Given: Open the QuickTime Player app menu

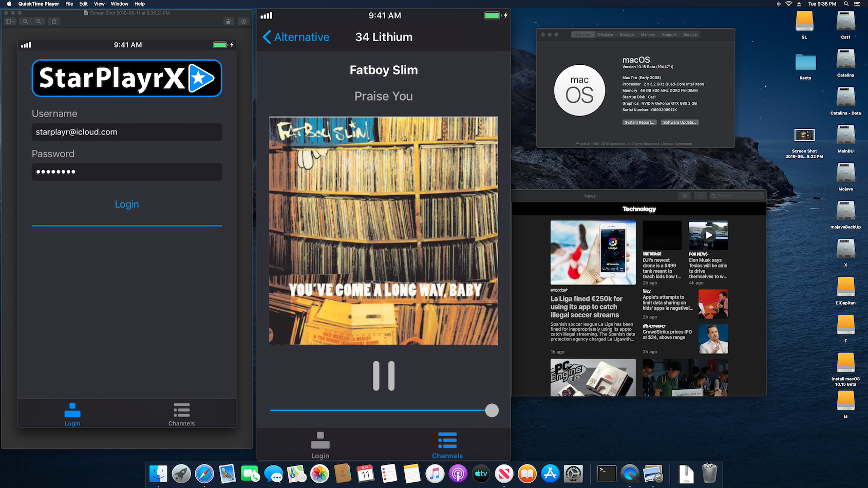Looking at the screenshot, I should (39, 4).
